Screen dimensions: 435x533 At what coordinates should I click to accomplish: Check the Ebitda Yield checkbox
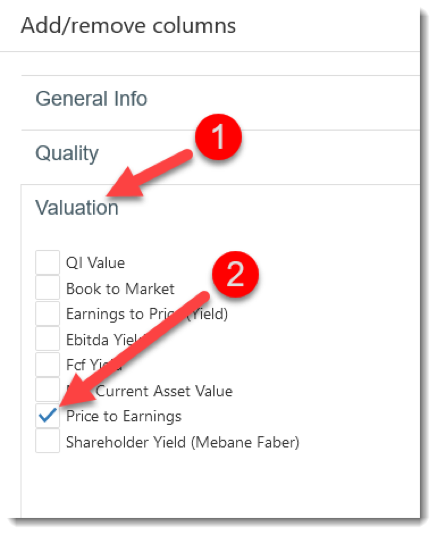pos(48,339)
